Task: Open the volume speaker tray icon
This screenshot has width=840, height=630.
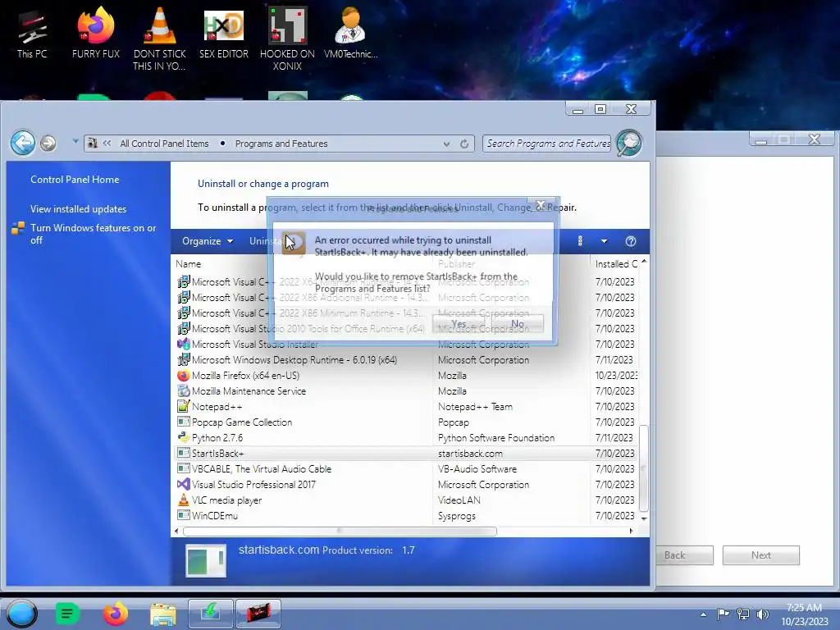Action: [x=762, y=614]
